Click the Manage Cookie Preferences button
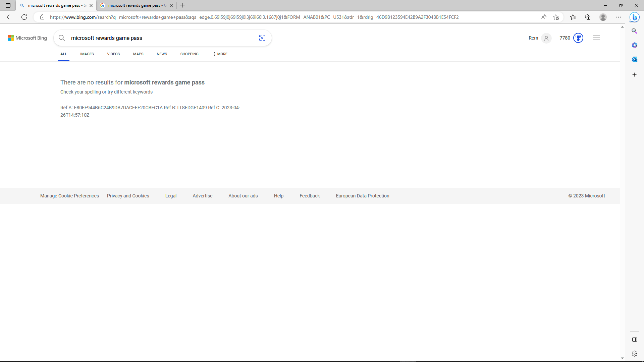Screen dimensions: 644x362 click(x=69, y=195)
